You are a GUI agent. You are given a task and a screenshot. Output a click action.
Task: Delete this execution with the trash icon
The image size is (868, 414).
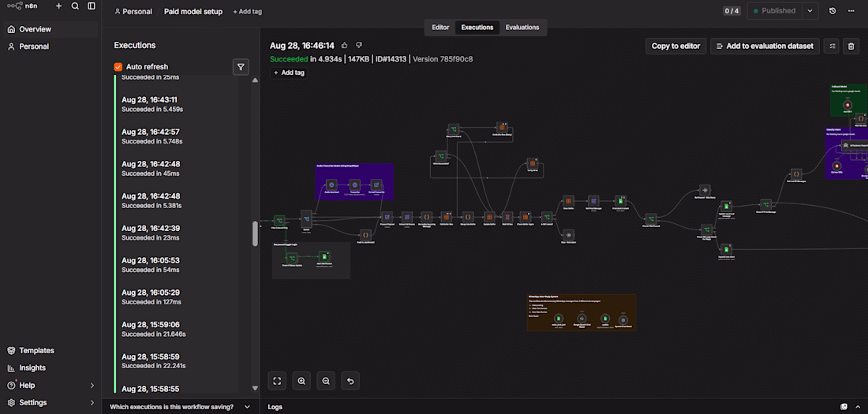coord(851,46)
